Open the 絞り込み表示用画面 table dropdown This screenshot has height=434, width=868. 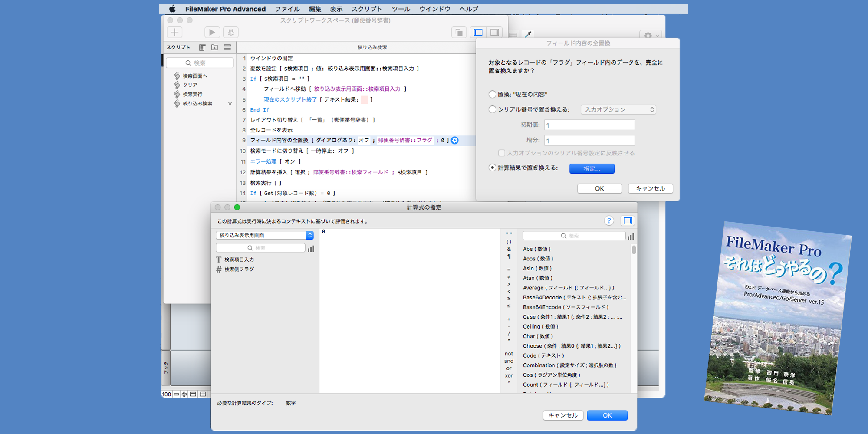[x=264, y=235]
